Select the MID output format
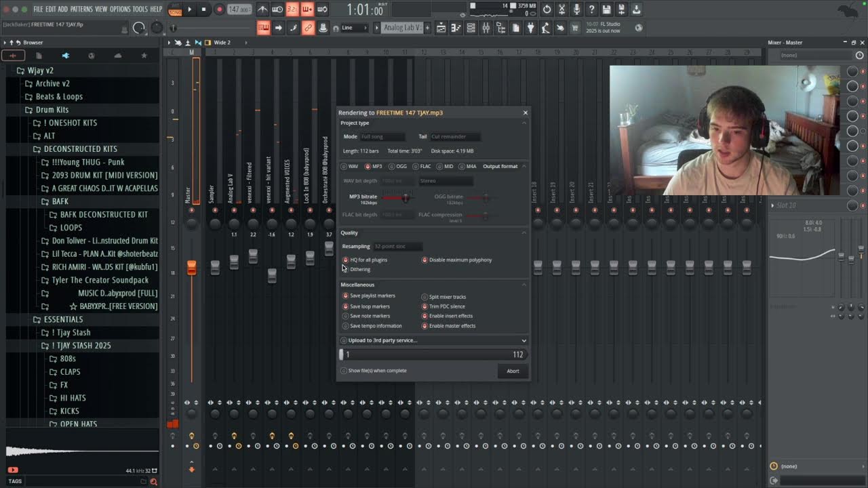This screenshot has width=868, height=488. pos(445,166)
